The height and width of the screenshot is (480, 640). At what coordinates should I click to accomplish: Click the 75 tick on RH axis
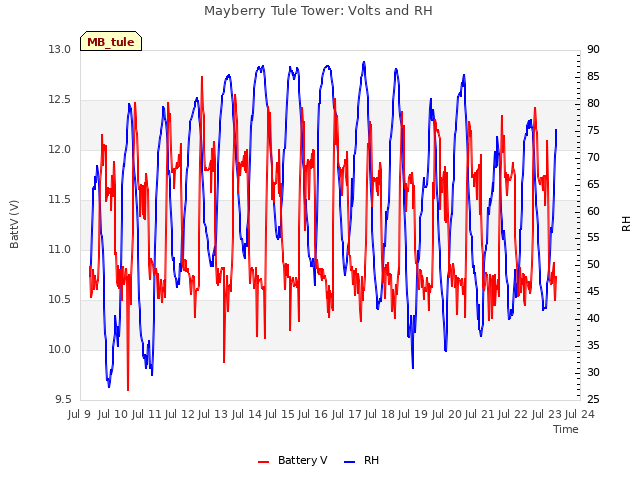593,130
